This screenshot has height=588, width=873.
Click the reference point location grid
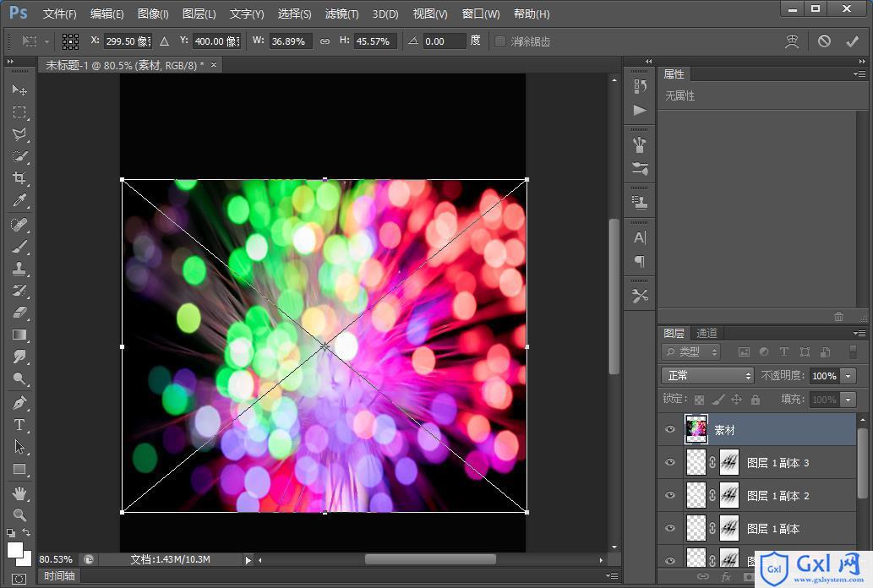pyautogui.click(x=70, y=41)
